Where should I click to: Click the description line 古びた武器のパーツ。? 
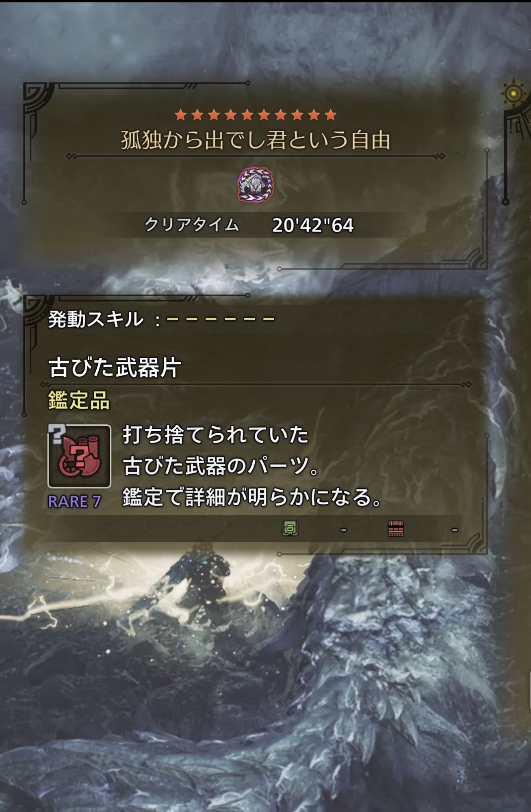221,466
